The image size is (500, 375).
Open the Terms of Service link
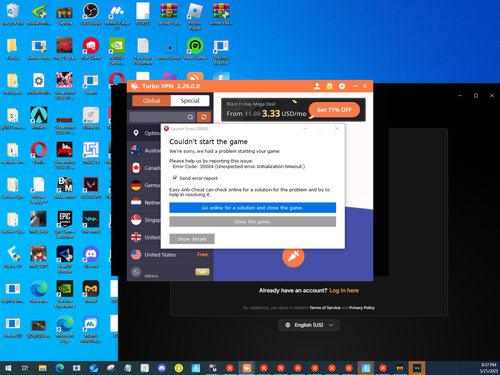point(325,308)
